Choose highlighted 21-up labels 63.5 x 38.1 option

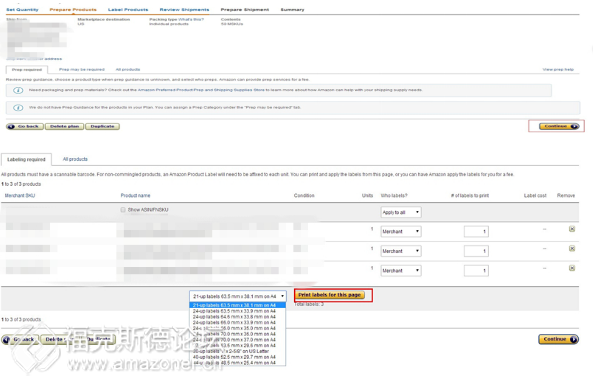point(238,305)
